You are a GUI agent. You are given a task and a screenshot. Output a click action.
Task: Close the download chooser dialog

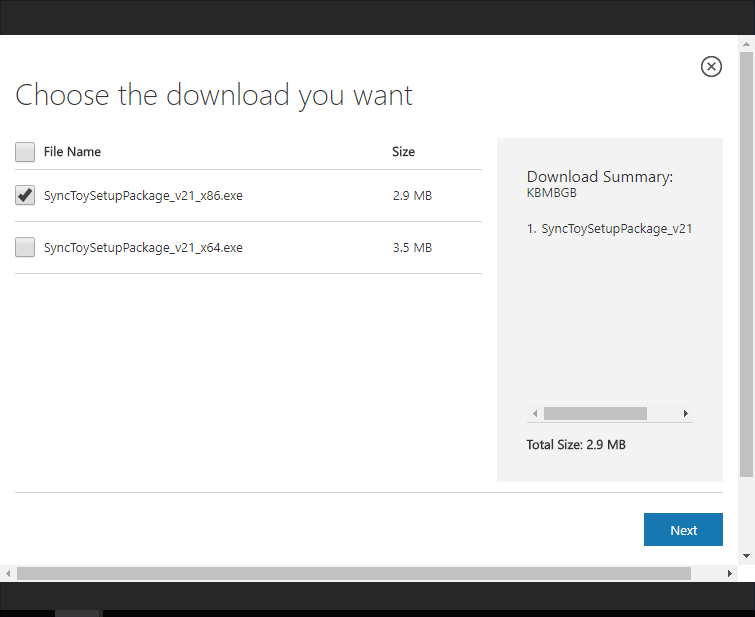[711, 66]
